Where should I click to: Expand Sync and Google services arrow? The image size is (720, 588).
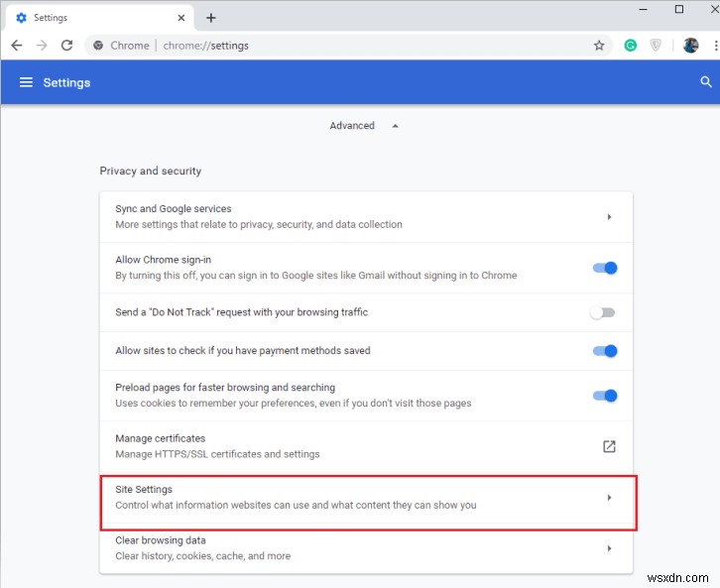[609, 216]
